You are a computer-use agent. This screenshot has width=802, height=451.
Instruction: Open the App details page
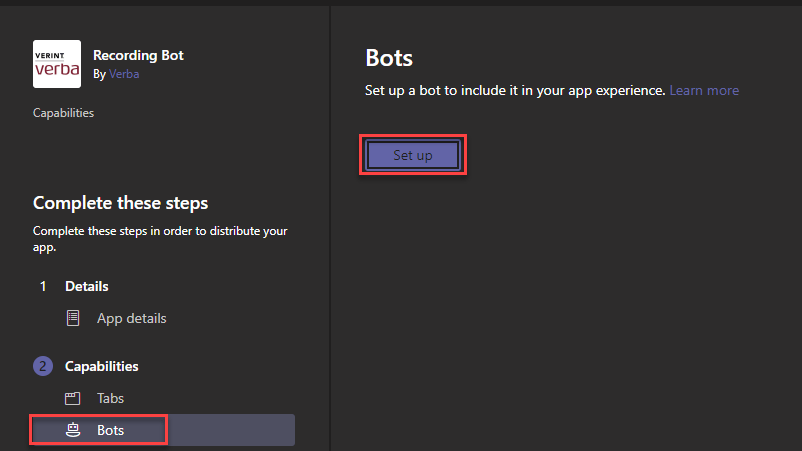coord(131,318)
